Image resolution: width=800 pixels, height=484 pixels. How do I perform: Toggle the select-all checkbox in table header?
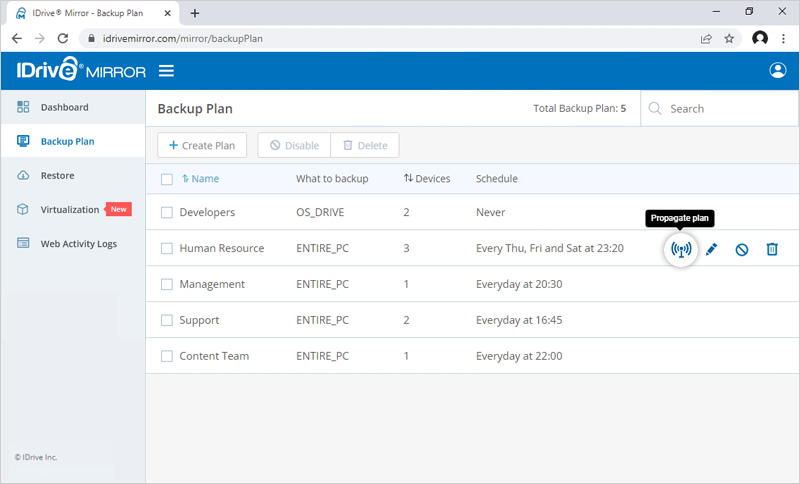click(x=167, y=179)
